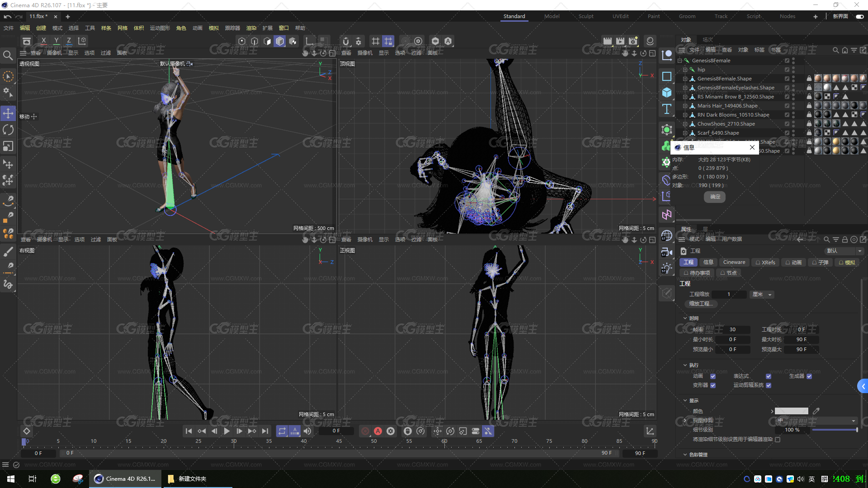Open the Cineware attribute tab button

click(x=734, y=263)
